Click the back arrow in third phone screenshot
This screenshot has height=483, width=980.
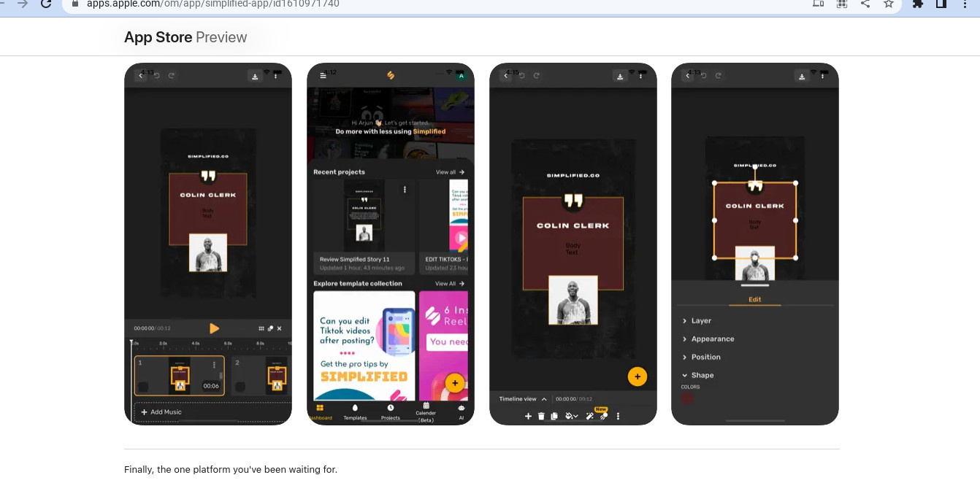coord(506,76)
